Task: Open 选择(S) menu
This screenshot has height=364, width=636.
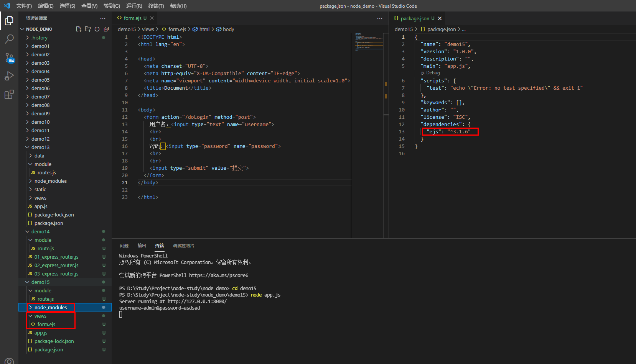Action: tap(68, 6)
